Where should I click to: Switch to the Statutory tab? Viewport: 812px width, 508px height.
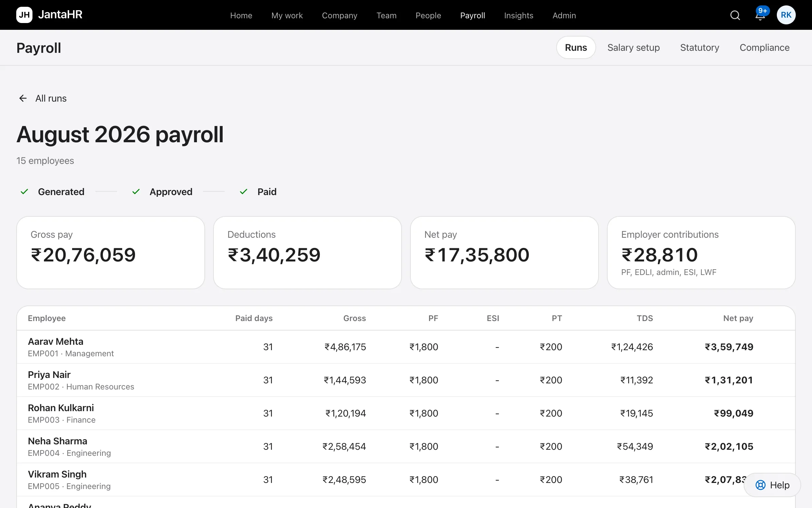point(700,47)
